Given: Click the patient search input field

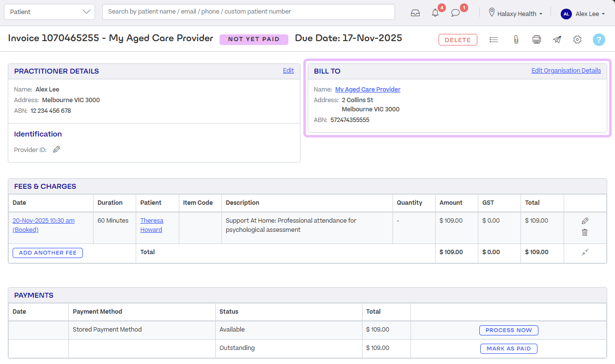Looking at the screenshot, I should click(249, 12).
